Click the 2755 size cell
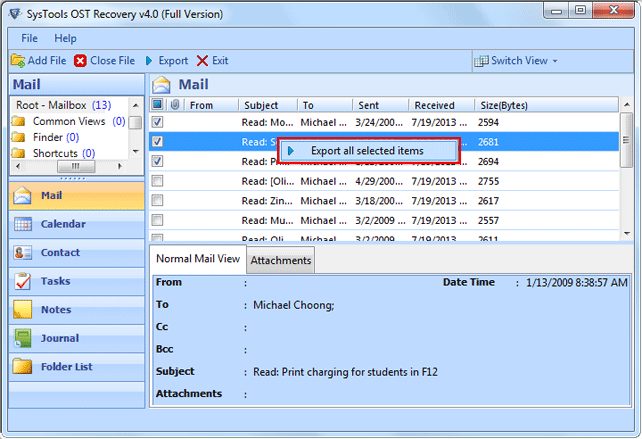The width and height of the screenshot is (642, 439). (x=488, y=181)
